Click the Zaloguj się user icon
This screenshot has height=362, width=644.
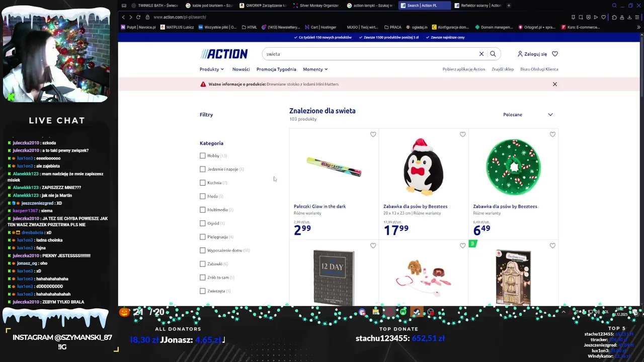tap(520, 54)
